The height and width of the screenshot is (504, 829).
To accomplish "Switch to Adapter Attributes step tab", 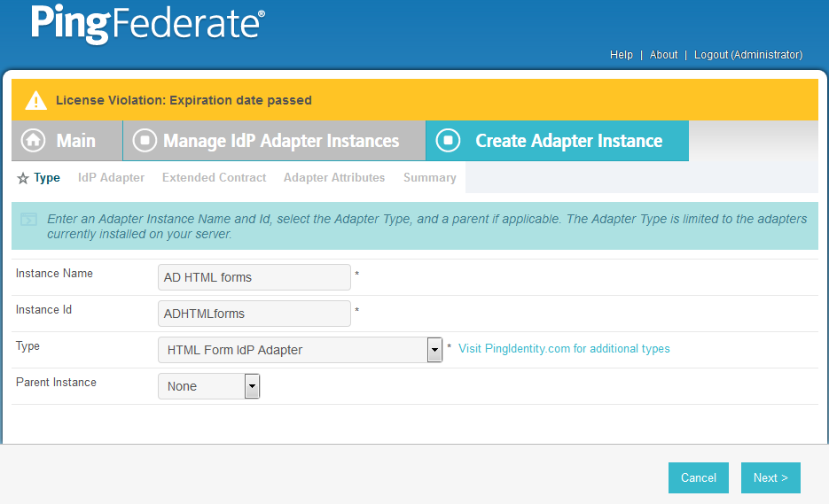I will (x=334, y=177).
